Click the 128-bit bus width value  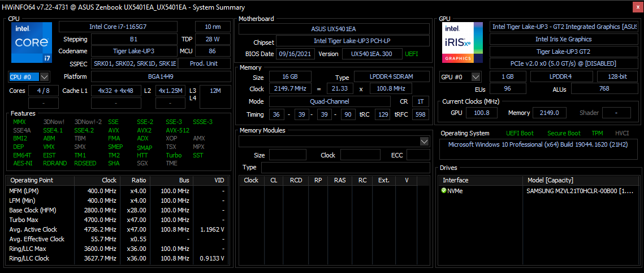617,77
